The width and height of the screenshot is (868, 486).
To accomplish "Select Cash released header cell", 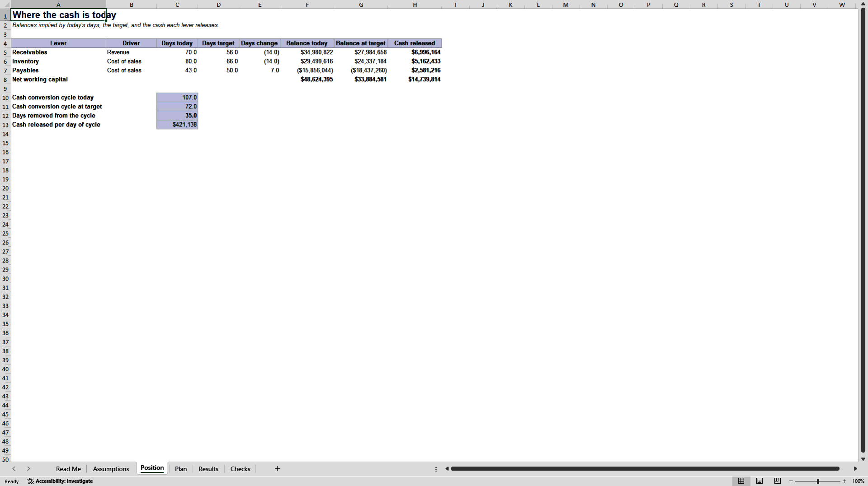I will point(415,43).
